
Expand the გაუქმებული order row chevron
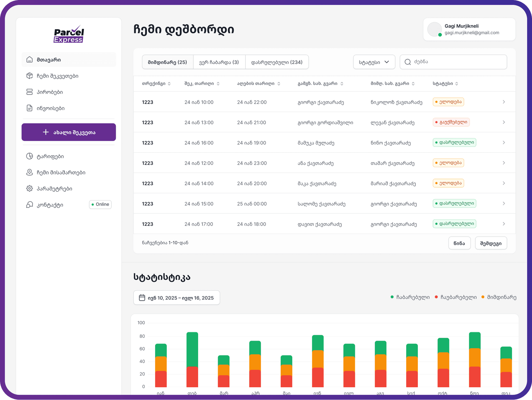coord(504,122)
